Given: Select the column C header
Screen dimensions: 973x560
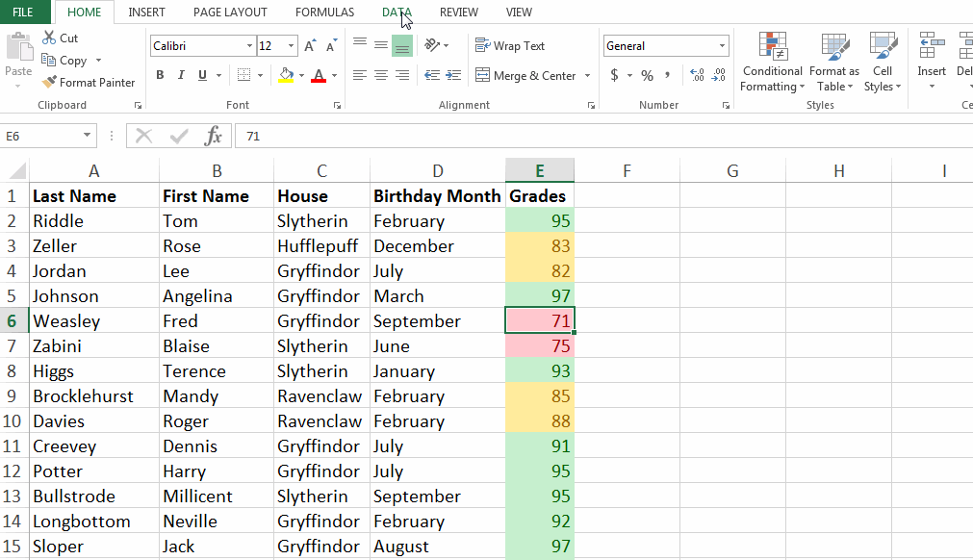Looking at the screenshot, I should point(321,171).
